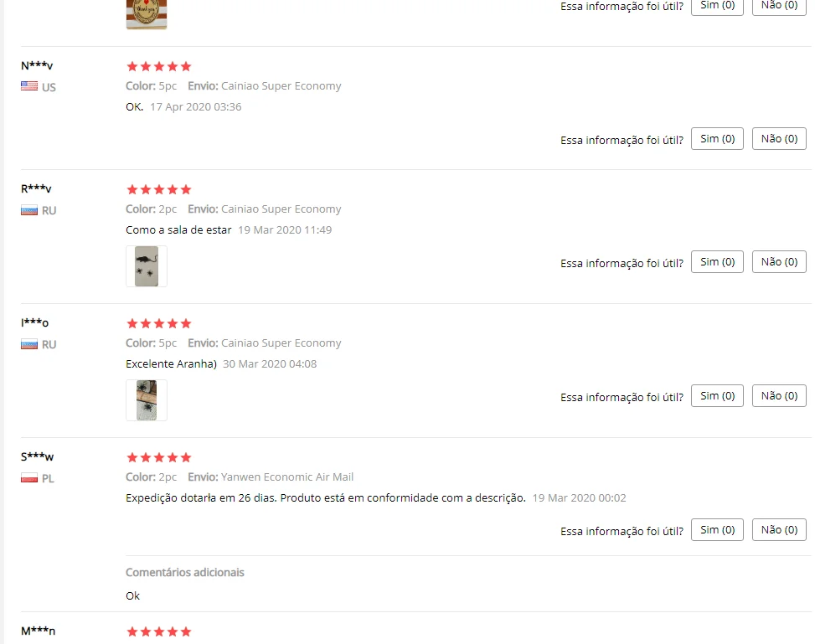The image size is (815, 644).
Task: Vote Não on Excelente Aranha review
Action: click(x=779, y=396)
